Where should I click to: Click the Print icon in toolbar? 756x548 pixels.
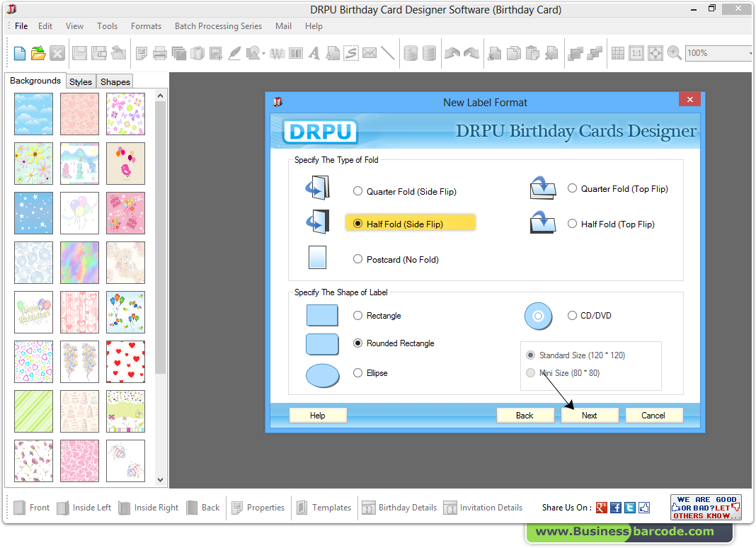pyautogui.click(x=159, y=53)
